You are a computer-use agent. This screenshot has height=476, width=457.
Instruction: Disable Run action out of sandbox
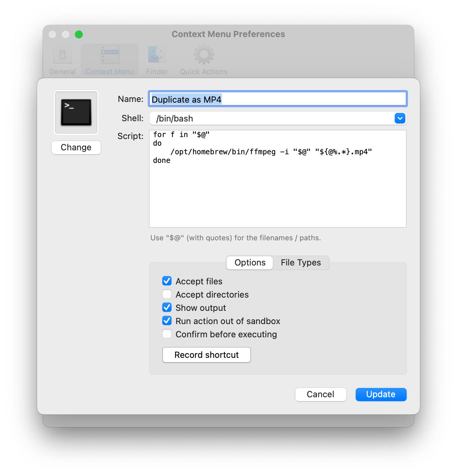coord(167,321)
